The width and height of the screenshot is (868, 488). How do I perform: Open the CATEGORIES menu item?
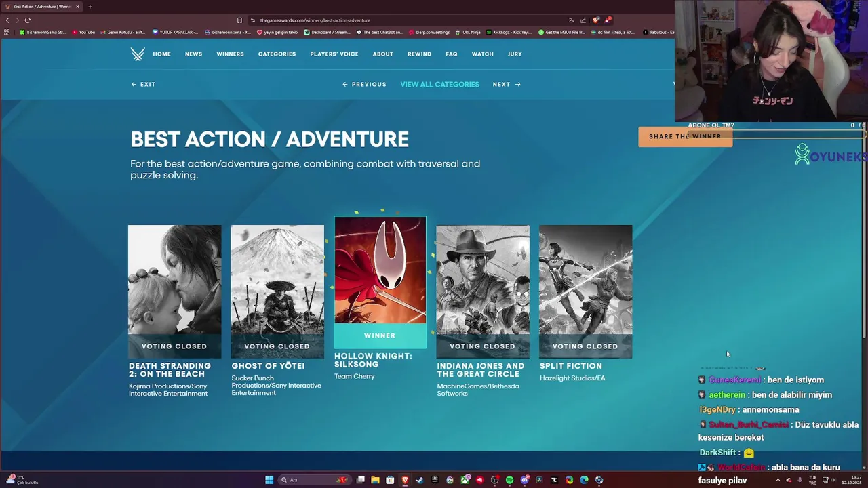[x=277, y=54]
